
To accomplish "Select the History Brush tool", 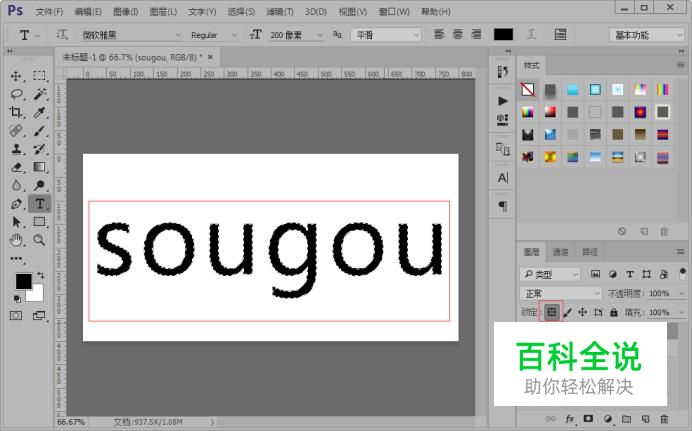I will click(x=39, y=149).
